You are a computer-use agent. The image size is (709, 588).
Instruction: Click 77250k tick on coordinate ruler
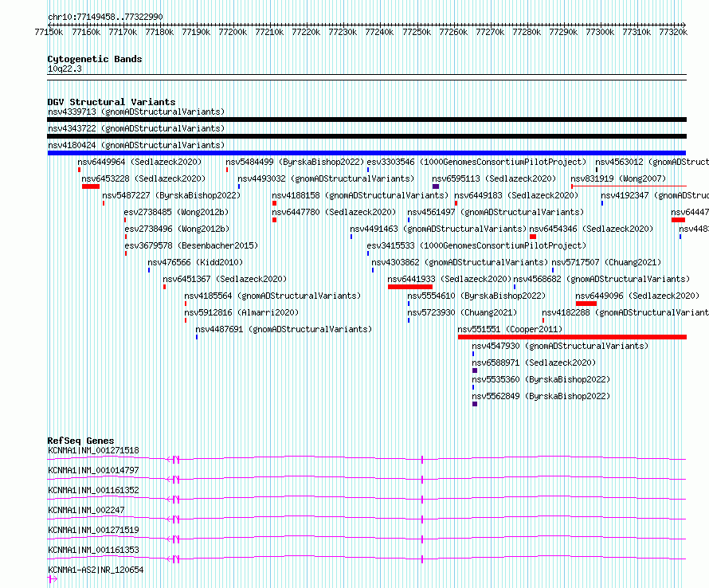click(417, 32)
